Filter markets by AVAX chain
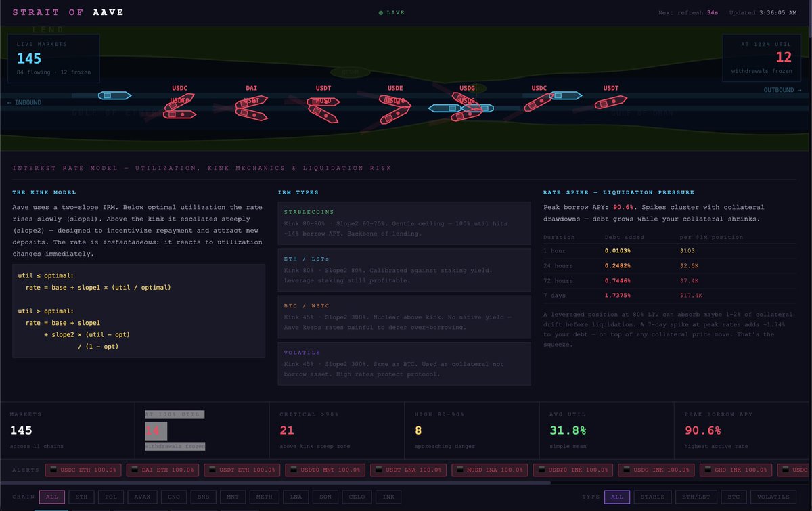 click(143, 497)
